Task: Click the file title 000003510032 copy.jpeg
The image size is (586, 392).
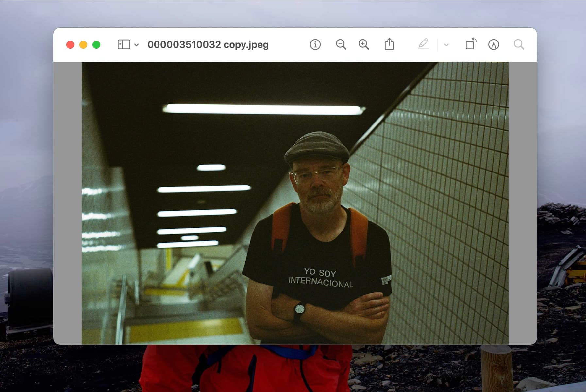Action: click(208, 44)
